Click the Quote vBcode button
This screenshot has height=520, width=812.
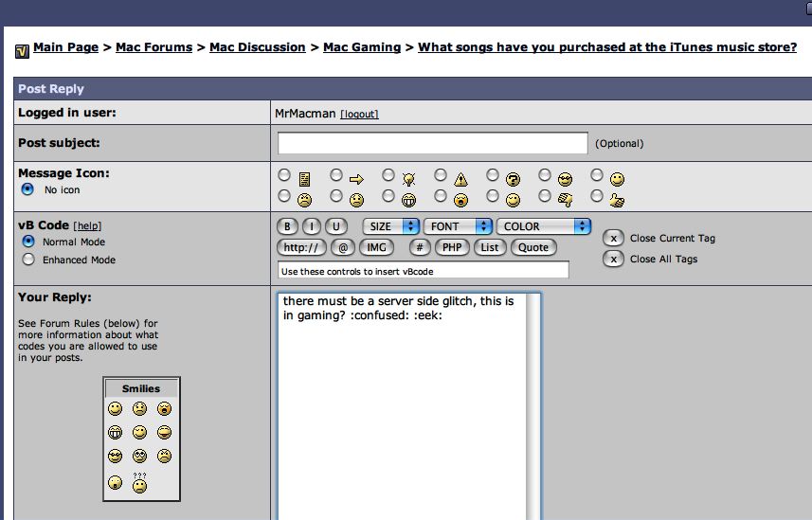pos(533,247)
